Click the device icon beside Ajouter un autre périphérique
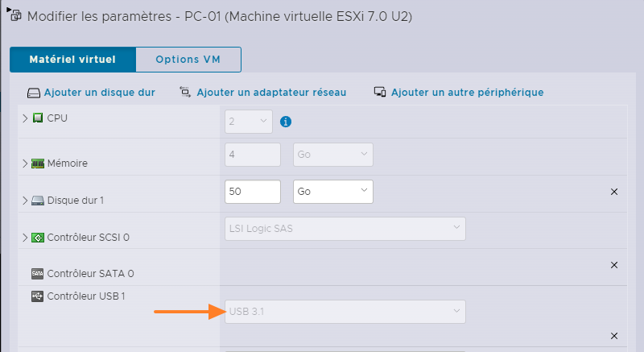The height and width of the screenshot is (352, 644). 381,92
